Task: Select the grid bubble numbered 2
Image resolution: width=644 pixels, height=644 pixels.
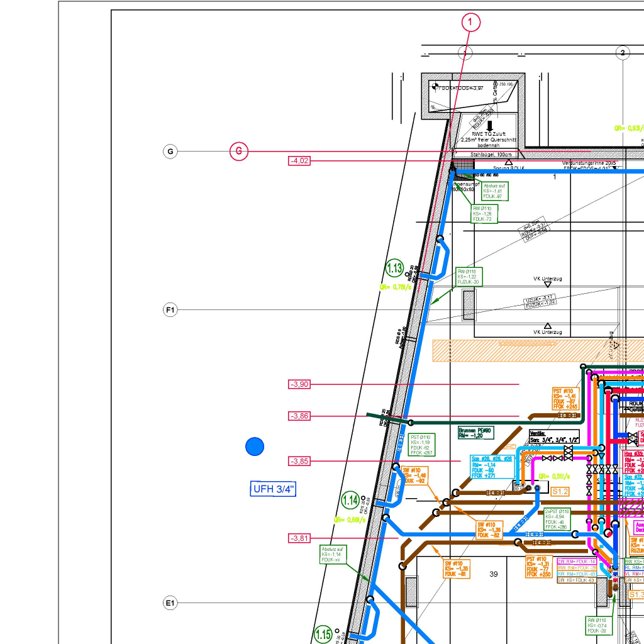Action: click(623, 53)
